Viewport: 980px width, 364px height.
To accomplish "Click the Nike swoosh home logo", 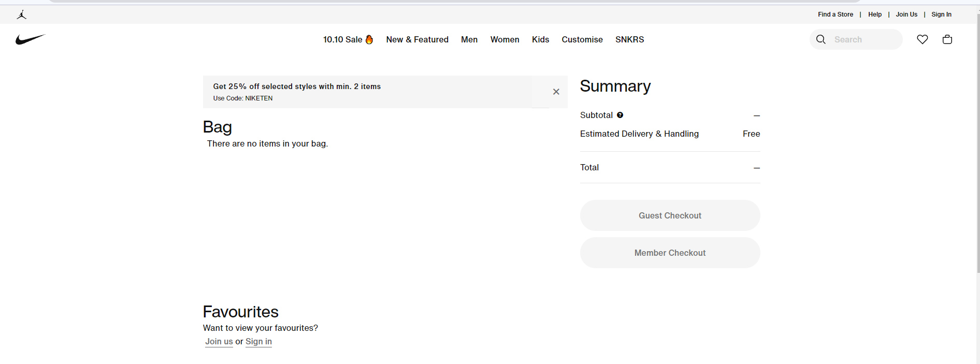I will coord(31,39).
